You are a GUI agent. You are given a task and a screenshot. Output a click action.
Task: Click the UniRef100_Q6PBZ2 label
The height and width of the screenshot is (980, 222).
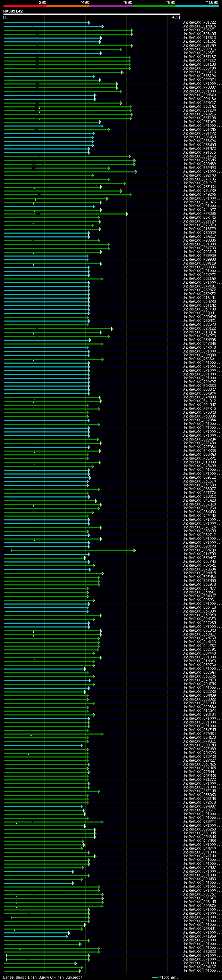(199, 290)
